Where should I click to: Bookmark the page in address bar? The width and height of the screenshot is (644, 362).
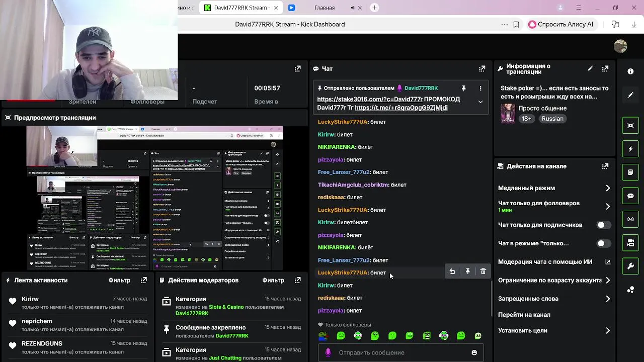point(516,24)
